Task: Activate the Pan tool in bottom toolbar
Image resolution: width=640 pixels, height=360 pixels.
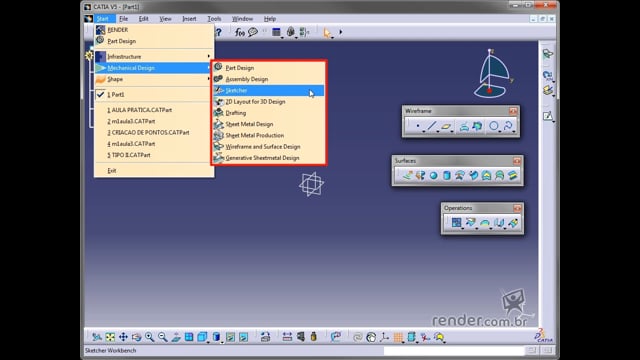Action: pos(123,337)
